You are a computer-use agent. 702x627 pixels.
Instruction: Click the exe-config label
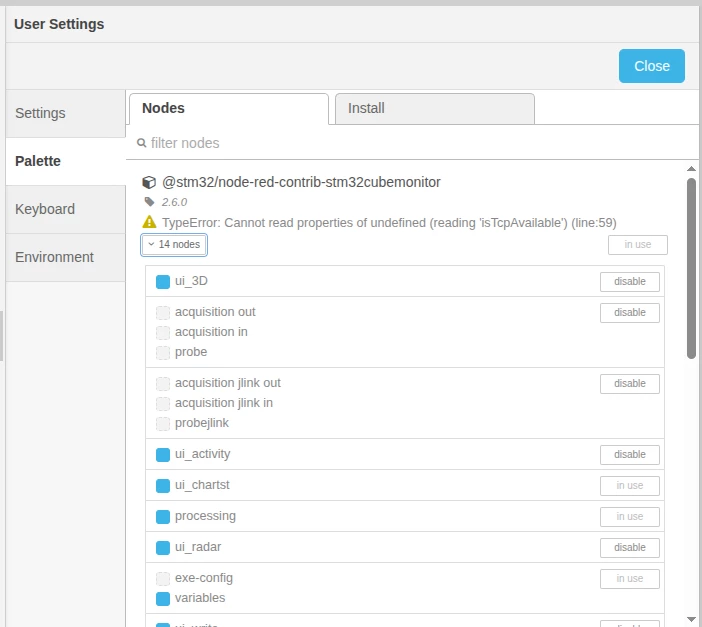click(x=204, y=578)
